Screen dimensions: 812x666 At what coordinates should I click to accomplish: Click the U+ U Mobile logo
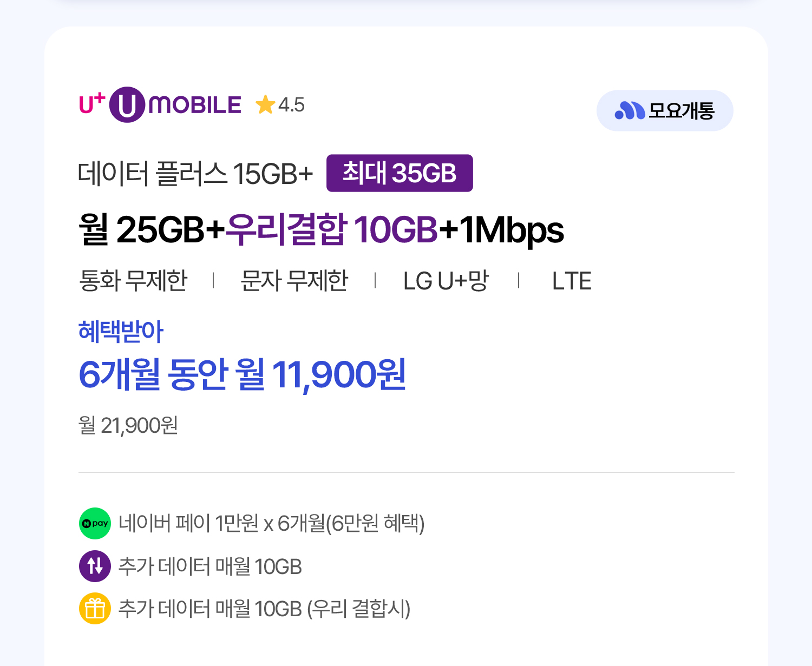coord(160,104)
